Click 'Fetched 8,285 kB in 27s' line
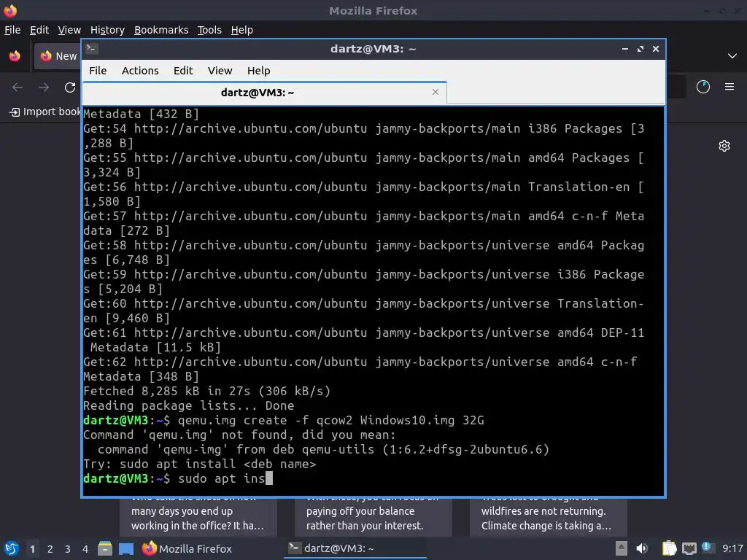Viewport: 747px width, 560px height. coord(206,392)
